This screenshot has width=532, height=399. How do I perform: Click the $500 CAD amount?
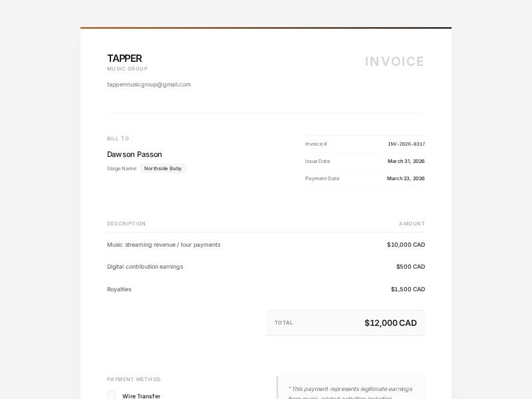[x=410, y=267]
